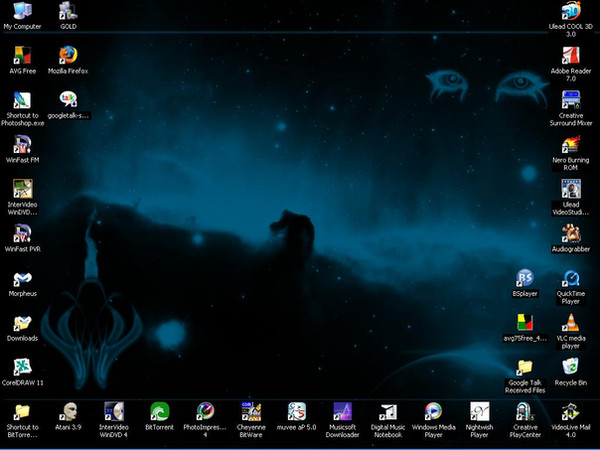
Task: Select the My Computer desktop icon
Action: point(22,12)
